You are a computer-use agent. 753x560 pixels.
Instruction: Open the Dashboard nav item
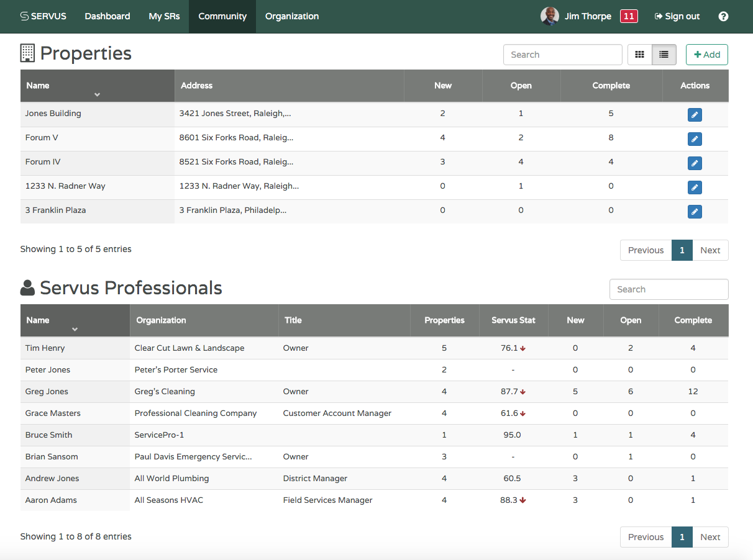(x=107, y=17)
